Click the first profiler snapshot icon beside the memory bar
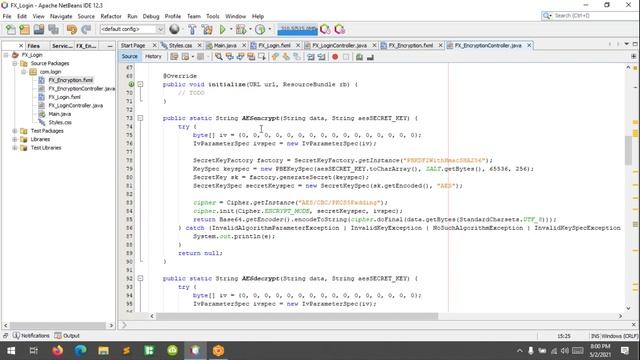Image resolution: width=640 pixels, height=360 pixels. tap(325, 29)
